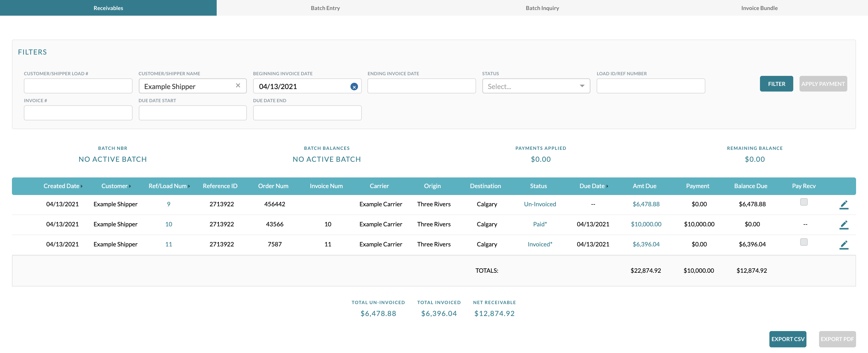
Task: Click the Un-Invoiced status link
Action: click(x=540, y=204)
